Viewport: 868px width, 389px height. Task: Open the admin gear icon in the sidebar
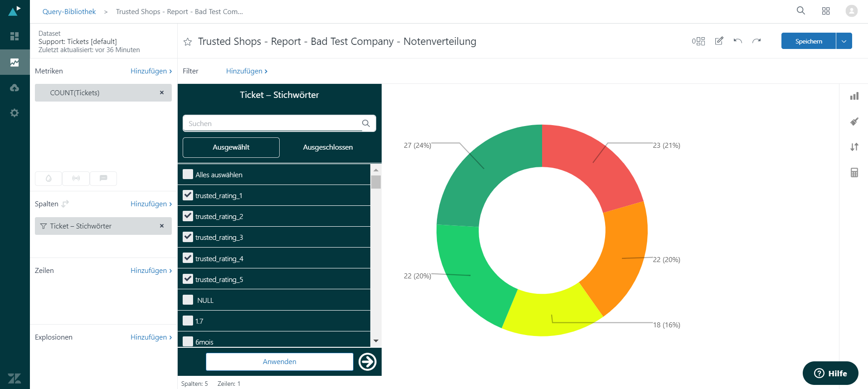point(15,113)
